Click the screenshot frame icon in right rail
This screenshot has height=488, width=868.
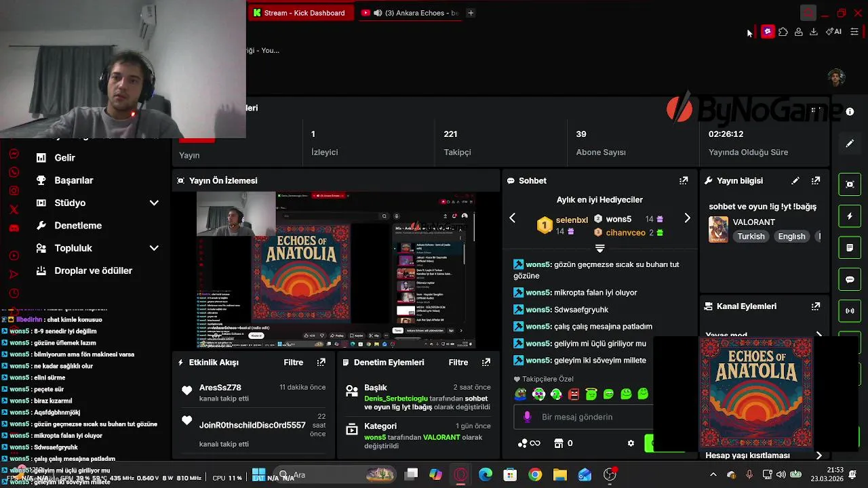(850, 184)
